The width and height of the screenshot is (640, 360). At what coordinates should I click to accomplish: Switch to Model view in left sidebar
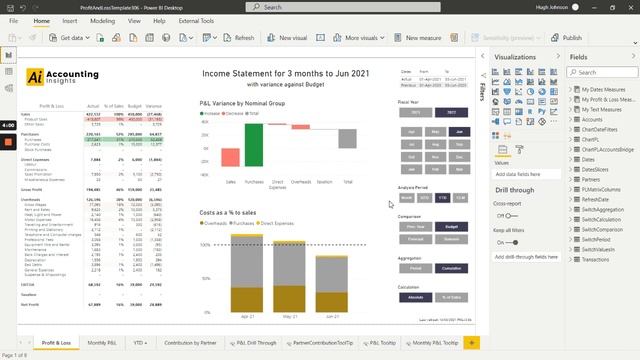point(9,88)
